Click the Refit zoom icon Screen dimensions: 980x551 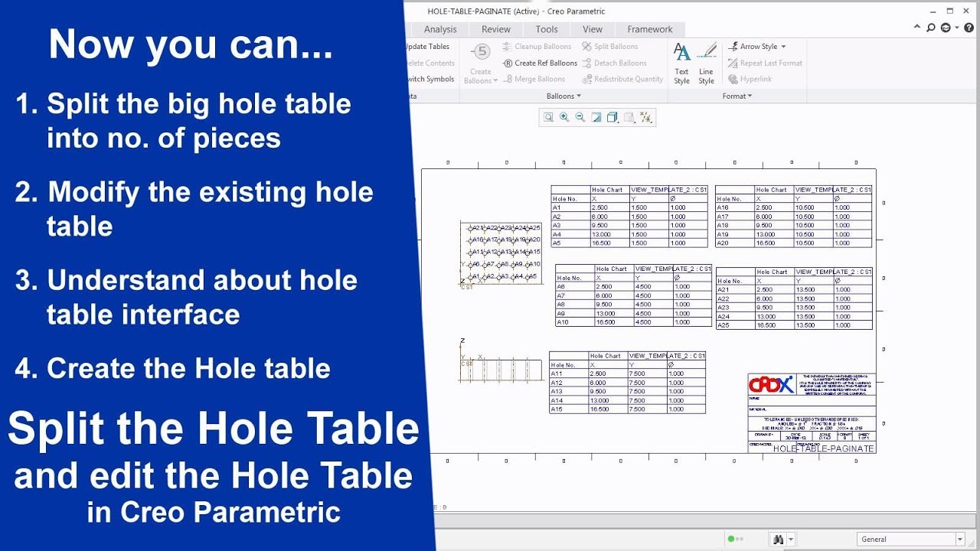tap(548, 117)
